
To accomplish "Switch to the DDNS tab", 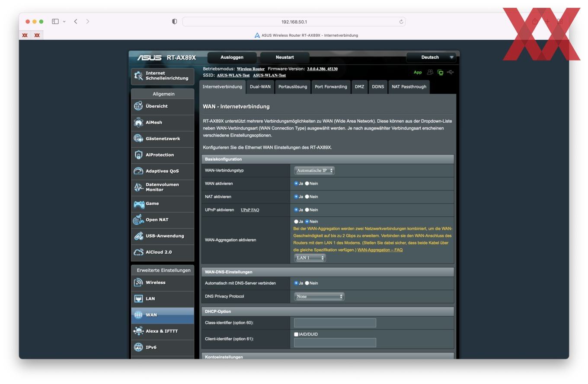I will (x=378, y=87).
